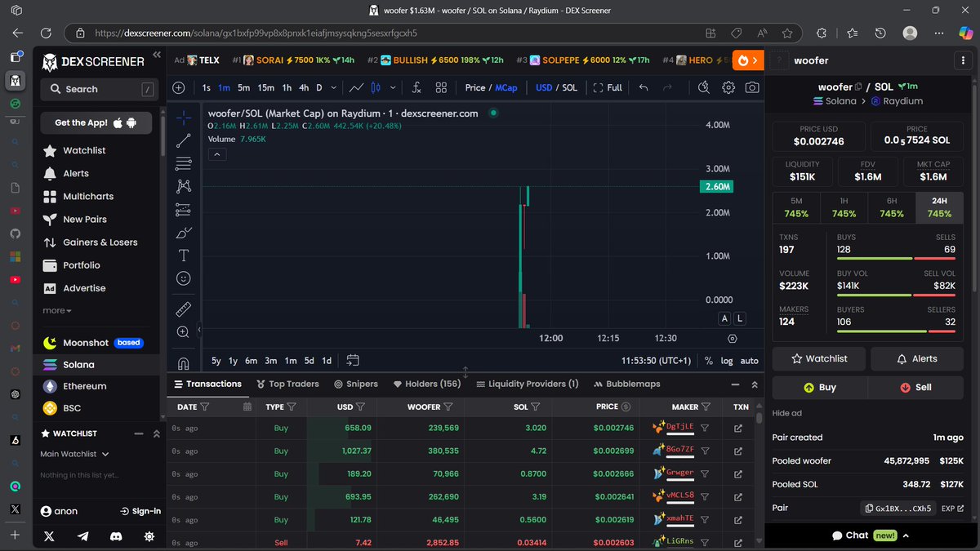The width and height of the screenshot is (980, 551).
Task: Copy the pair address Gx1BX...CXh5
Action: (898, 508)
